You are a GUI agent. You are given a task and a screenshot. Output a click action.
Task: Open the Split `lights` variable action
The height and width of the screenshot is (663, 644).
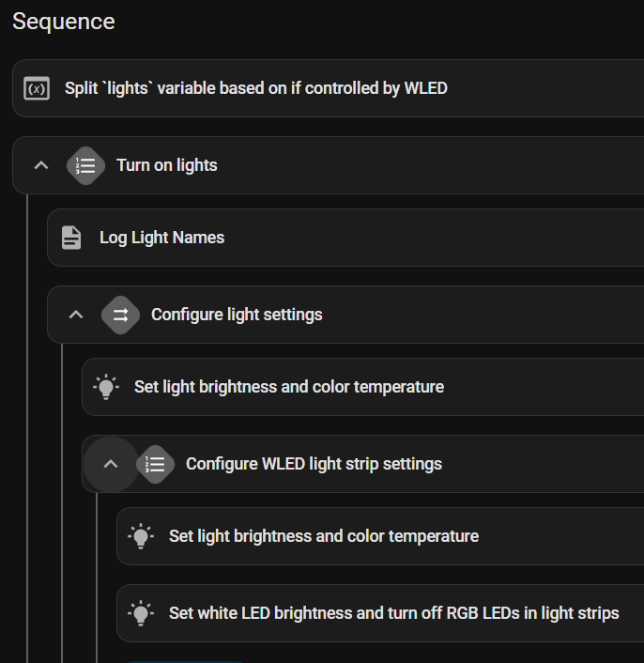[255, 89]
